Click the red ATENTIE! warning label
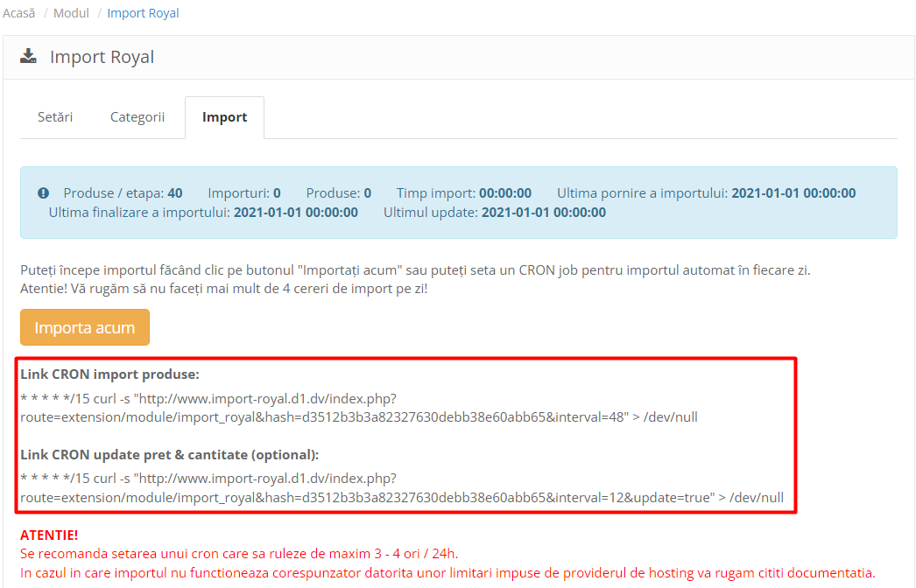This screenshot has height=588, width=916. click(x=49, y=535)
